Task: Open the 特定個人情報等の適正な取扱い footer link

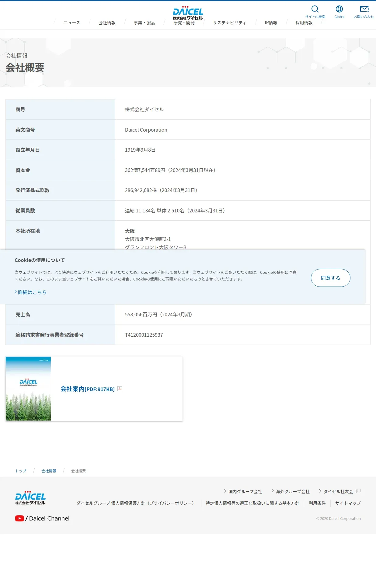Action: point(252,503)
